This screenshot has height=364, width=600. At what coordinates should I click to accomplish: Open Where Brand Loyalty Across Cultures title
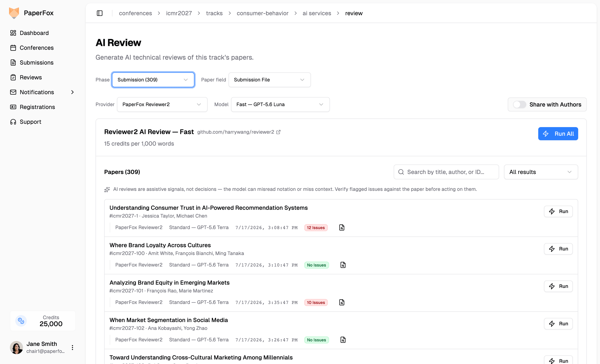(160, 245)
